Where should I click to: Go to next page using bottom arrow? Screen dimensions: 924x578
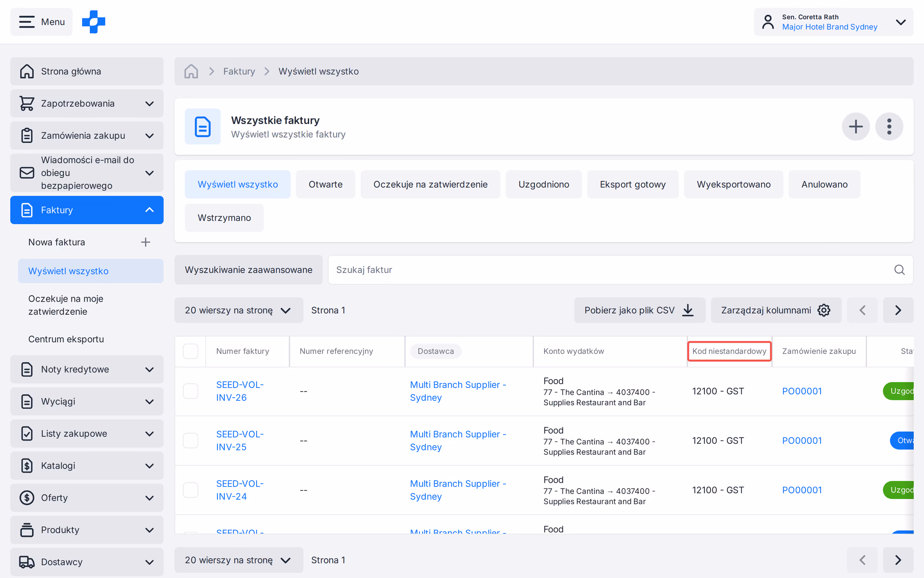pos(898,560)
